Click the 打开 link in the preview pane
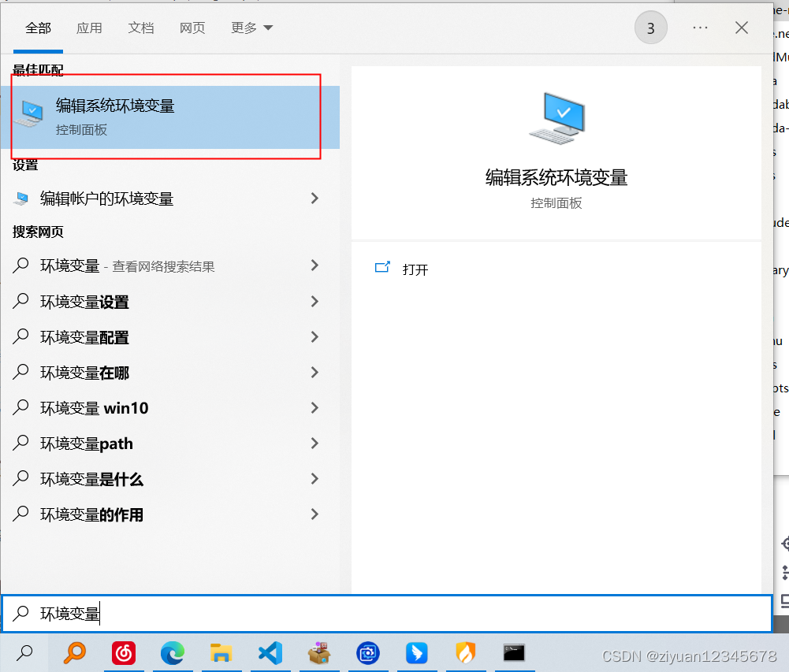Viewport: 789px width, 672px height. [x=415, y=269]
